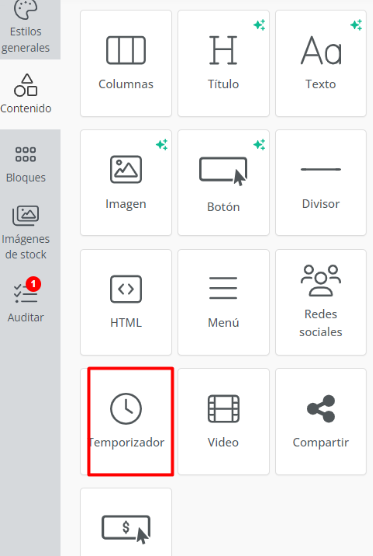This screenshot has height=556, width=373.
Task: Open Imágenes de stock panel
Action: [x=26, y=232]
